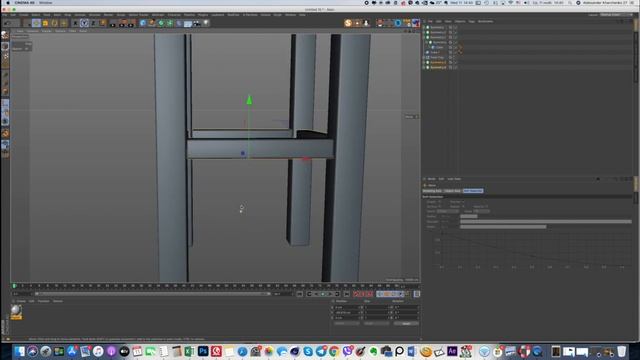Open Object coordinate dropdown beside Apply

coord(347,323)
